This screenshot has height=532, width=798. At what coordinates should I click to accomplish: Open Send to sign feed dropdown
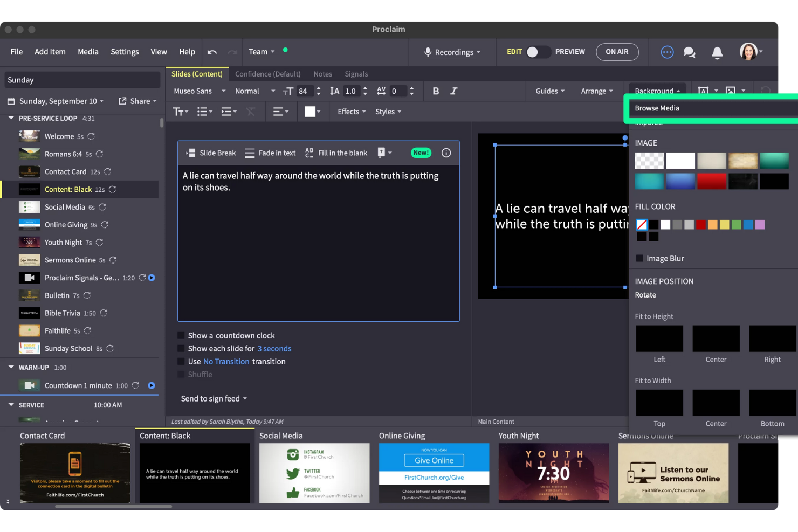(214, 399)
